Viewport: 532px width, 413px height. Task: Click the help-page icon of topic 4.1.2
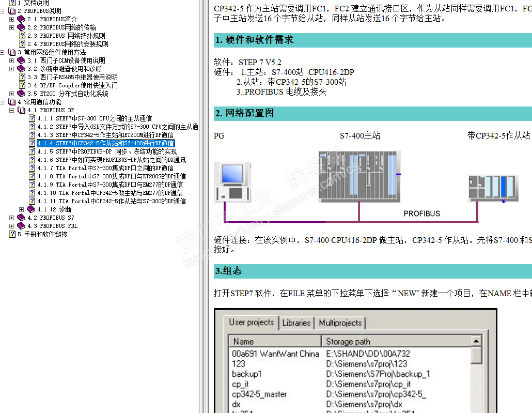click(32, 127)
